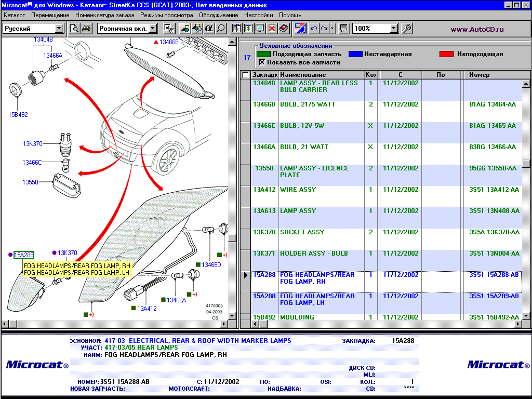The width and height of the screenshot is (532, 399).
Task: Open the Помощь menu
Action: point(290,15)
